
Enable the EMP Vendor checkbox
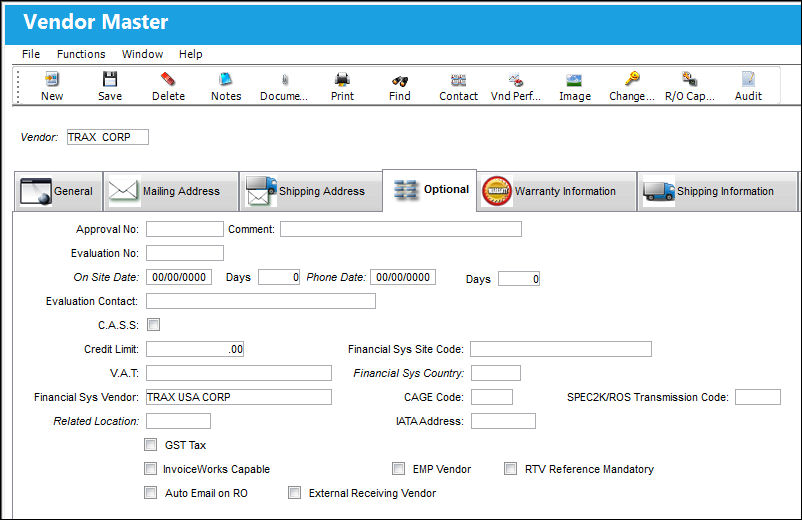click(398, 469)
